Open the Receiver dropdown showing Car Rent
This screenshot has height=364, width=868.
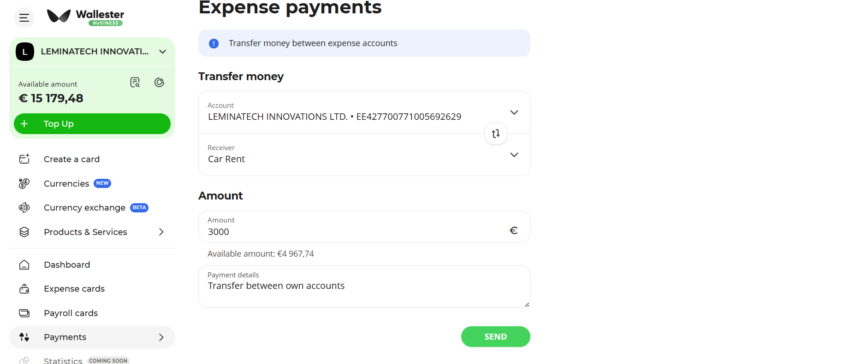pyautogui.click(x=514, y=155)
